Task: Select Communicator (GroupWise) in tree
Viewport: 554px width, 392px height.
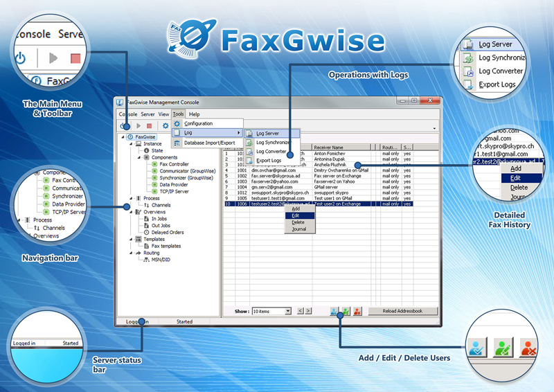Action: [187, 171]
